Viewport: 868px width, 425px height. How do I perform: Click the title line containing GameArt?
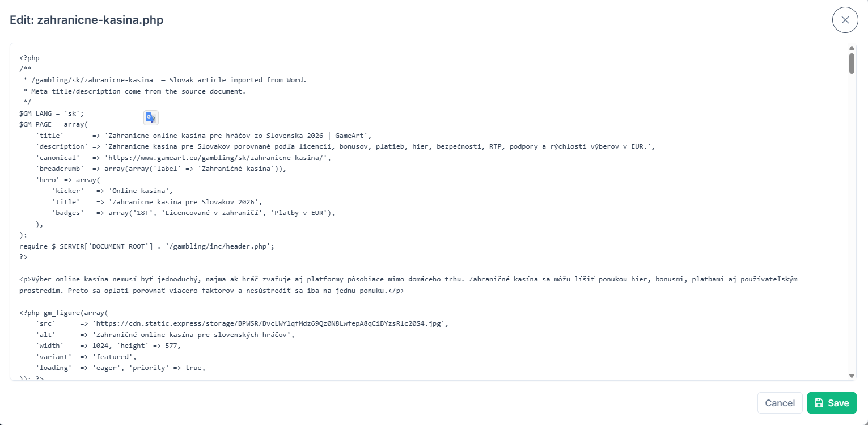(x=204, y=136)
